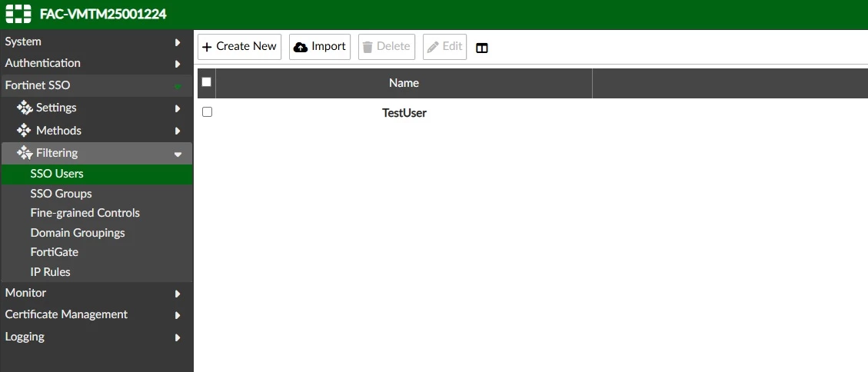The width and height of the screenshot is (868, 372).
Task: Click the FAC-VMTM25001224 hostname title
Action: (103, 15)
